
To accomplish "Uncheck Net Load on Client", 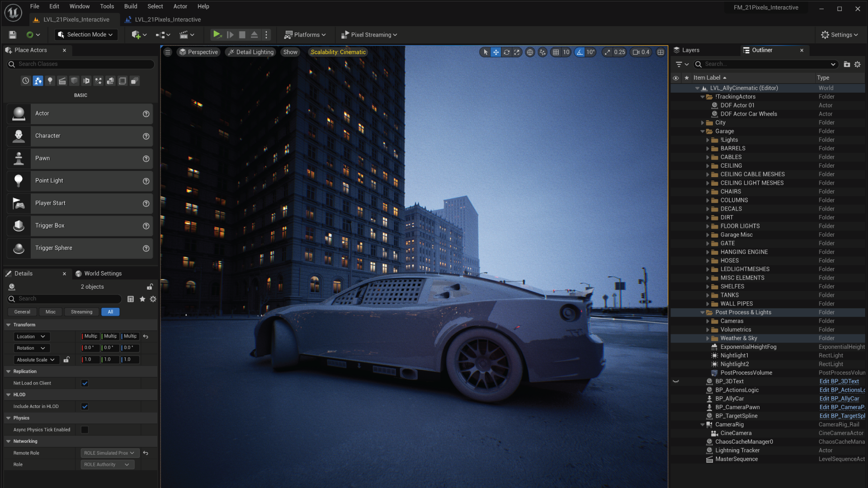I will point(85,383).
